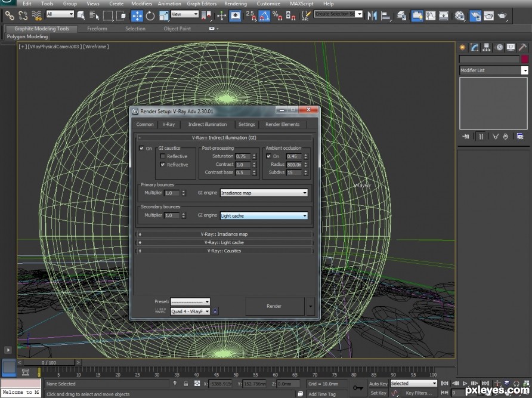532x398 pixels.
Task: Open the Rendering menu
Action: click(x=236, y=4)
